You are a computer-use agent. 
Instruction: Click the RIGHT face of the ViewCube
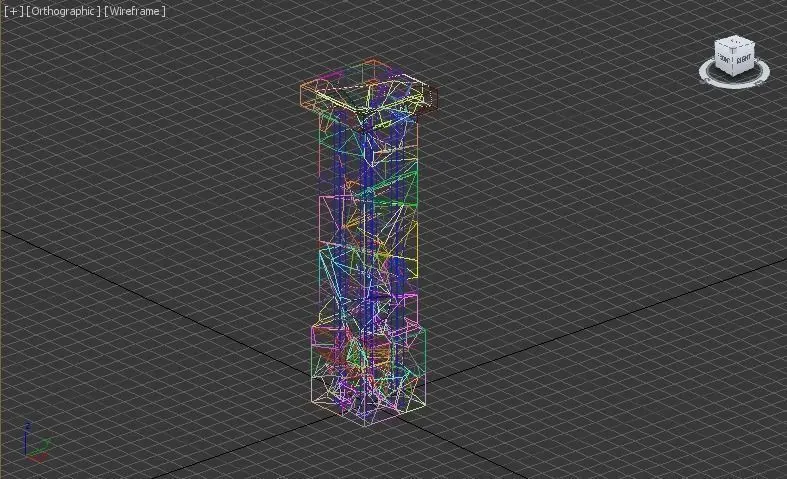[744, 61]
